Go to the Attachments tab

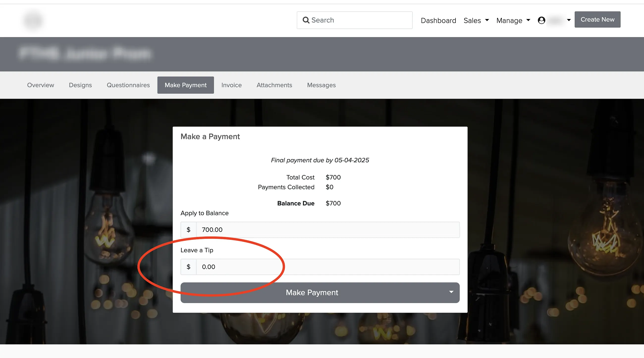coord(274,85)
